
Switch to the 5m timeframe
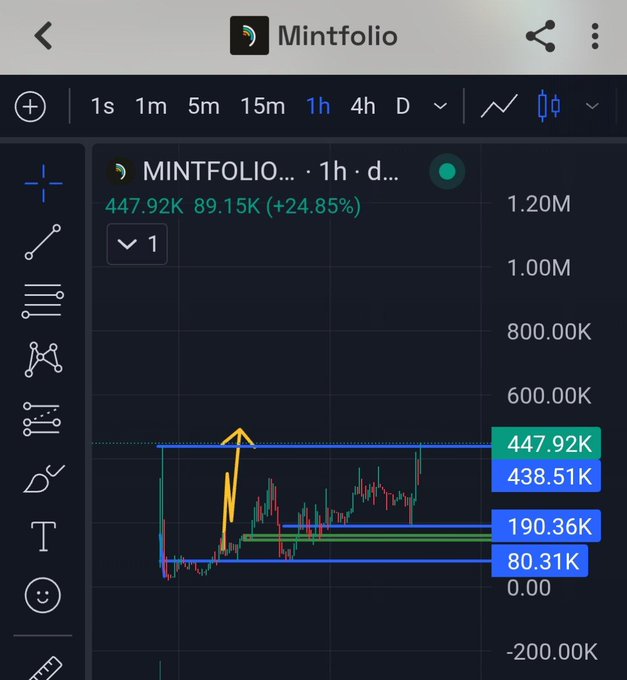203,106
